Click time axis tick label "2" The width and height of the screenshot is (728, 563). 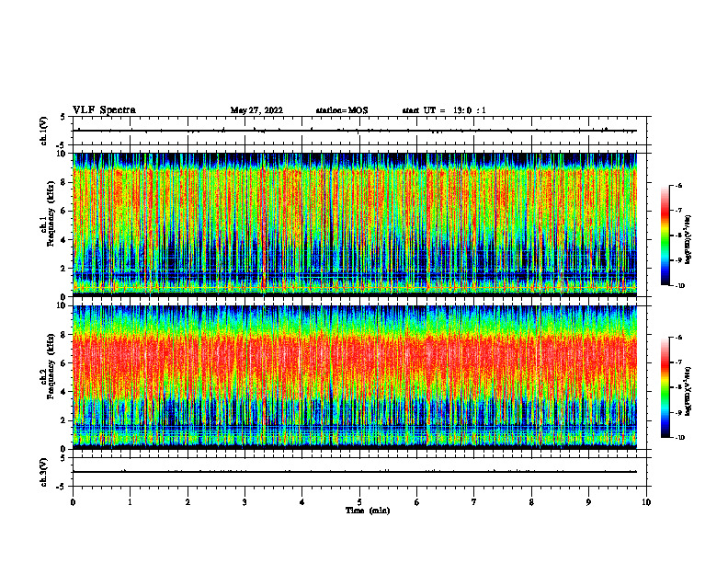[188, 502]
